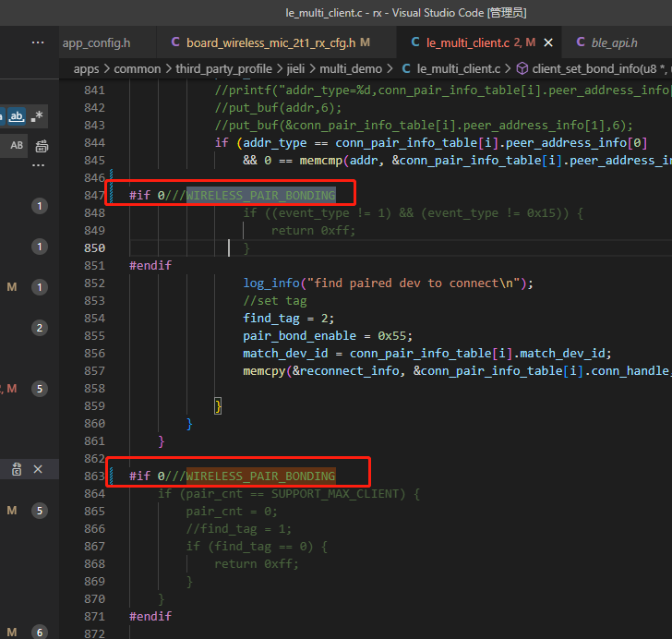
Task: Click log_info find paired dev line
Action: [389, 283]
